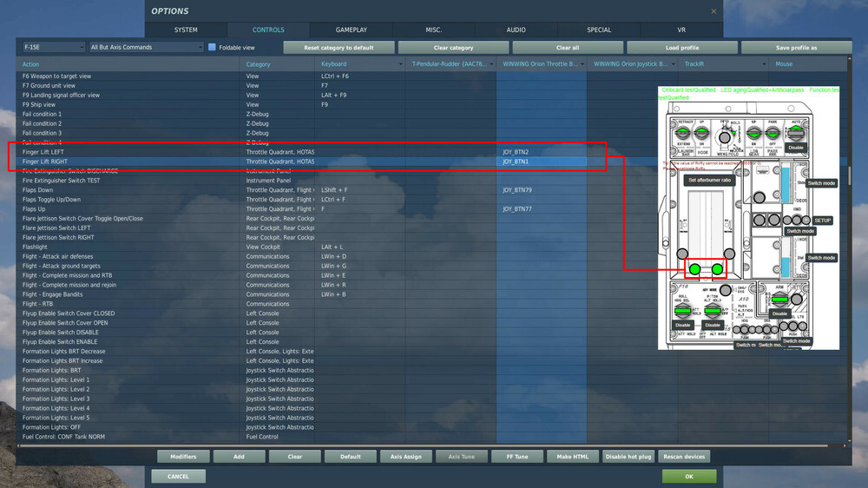Viewport: 868px width, 488px height.
Task: Click the Clear category button
Action: [x=453, y=48]
